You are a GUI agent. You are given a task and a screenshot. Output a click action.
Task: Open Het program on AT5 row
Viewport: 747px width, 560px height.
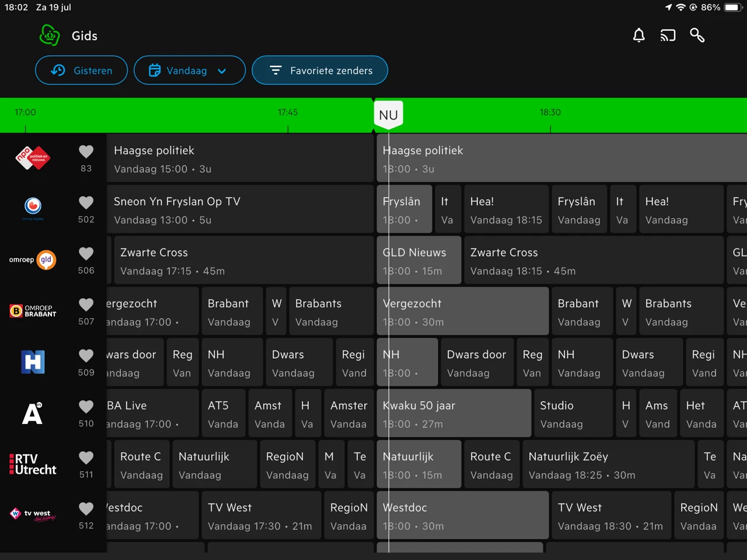pos(701,414)
